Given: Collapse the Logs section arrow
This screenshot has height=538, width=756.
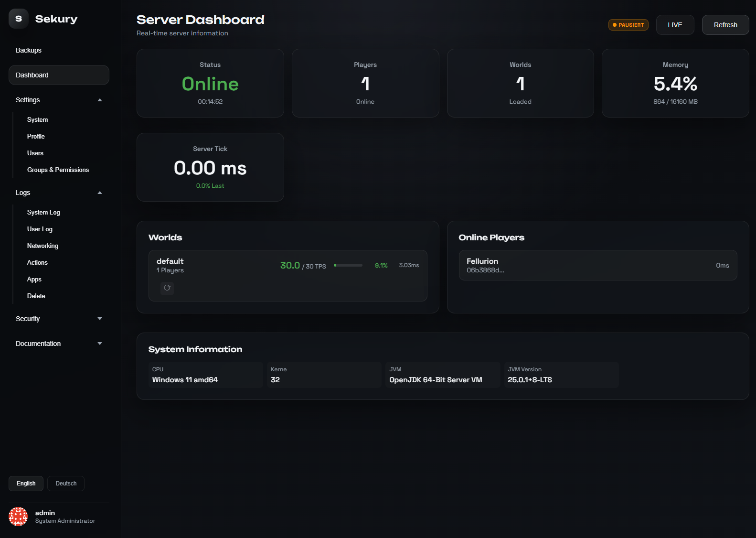Looking at the screenshot, I should pos(100,193).
